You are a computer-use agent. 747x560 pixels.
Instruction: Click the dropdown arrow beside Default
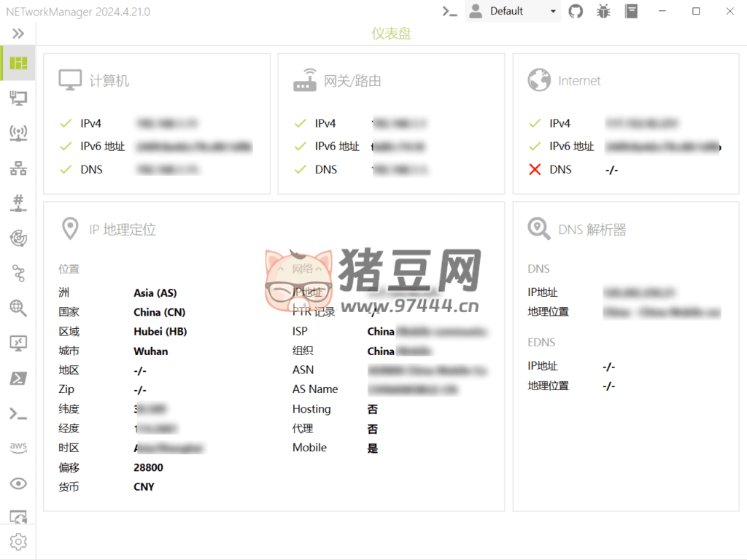click(x=553, y=12)
